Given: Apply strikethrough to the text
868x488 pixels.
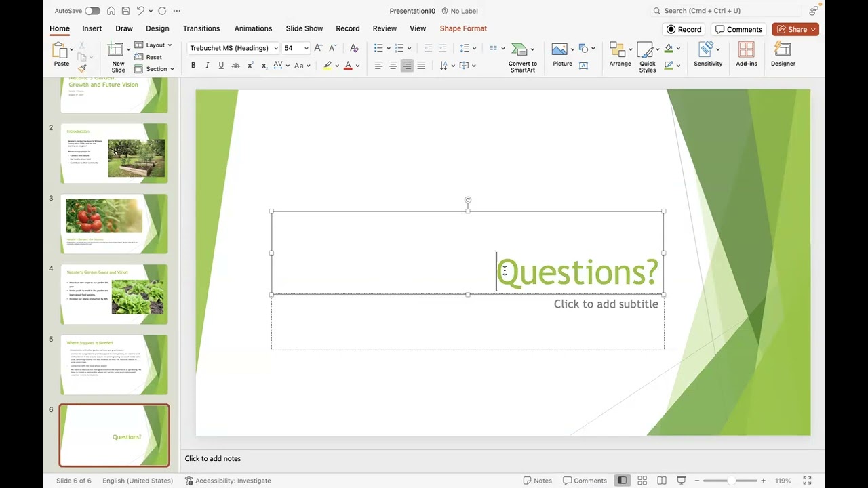Looking at the screenshot, I should click(x=235, y=66).
